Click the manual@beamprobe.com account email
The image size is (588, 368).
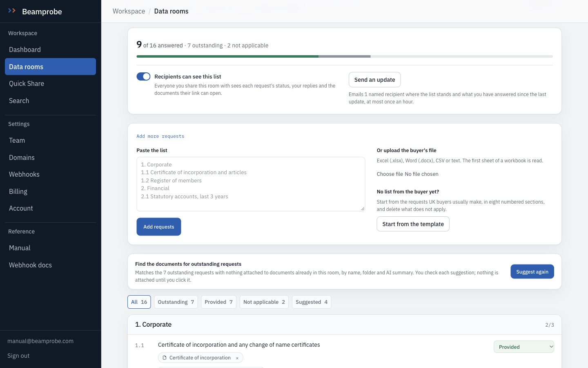coord(40,341)
